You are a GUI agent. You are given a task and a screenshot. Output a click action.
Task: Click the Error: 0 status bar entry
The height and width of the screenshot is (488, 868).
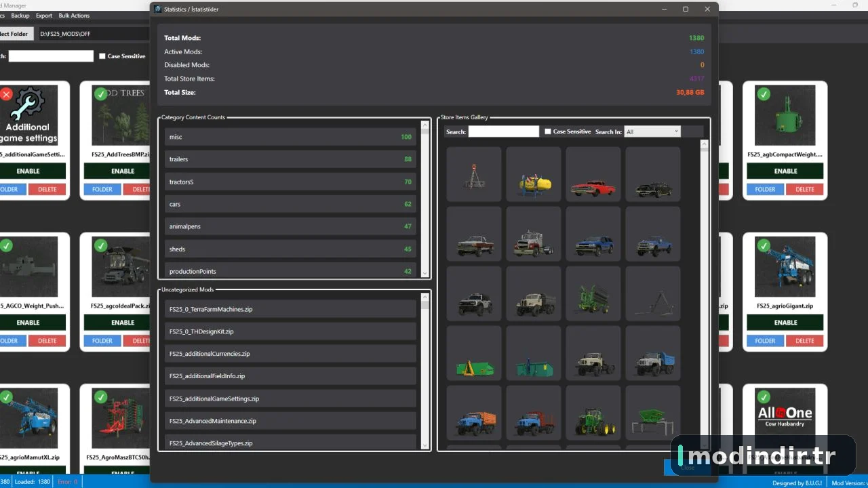coord(68,482)
